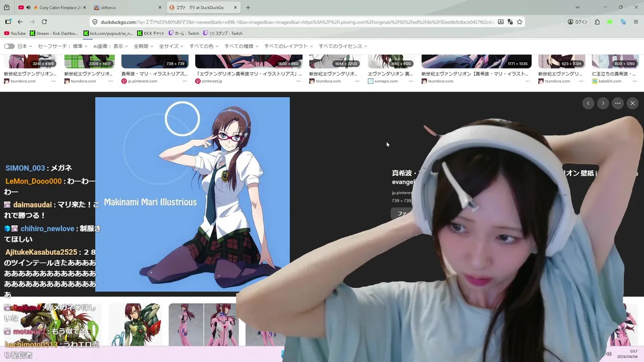
Task: Open the YouTube bookmark
Action: click(15, 33)
